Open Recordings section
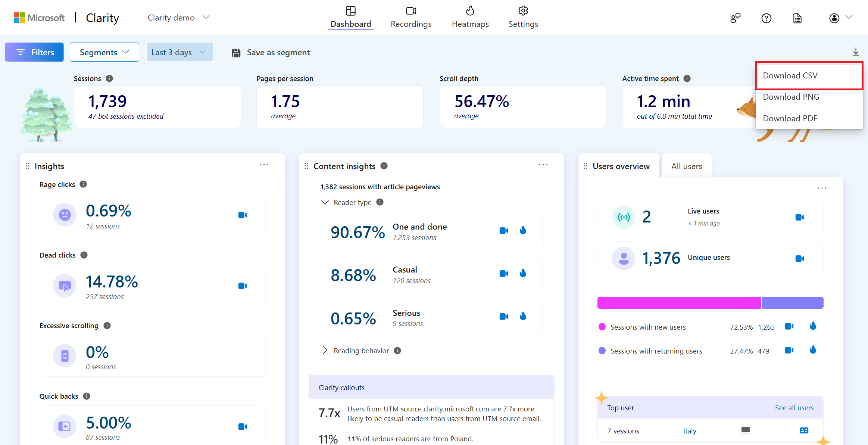 [x=411, y=17]
